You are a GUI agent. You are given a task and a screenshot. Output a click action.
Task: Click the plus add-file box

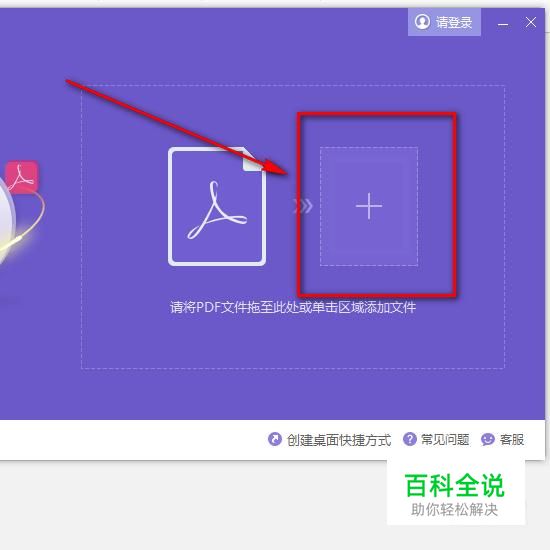(369, 206)
